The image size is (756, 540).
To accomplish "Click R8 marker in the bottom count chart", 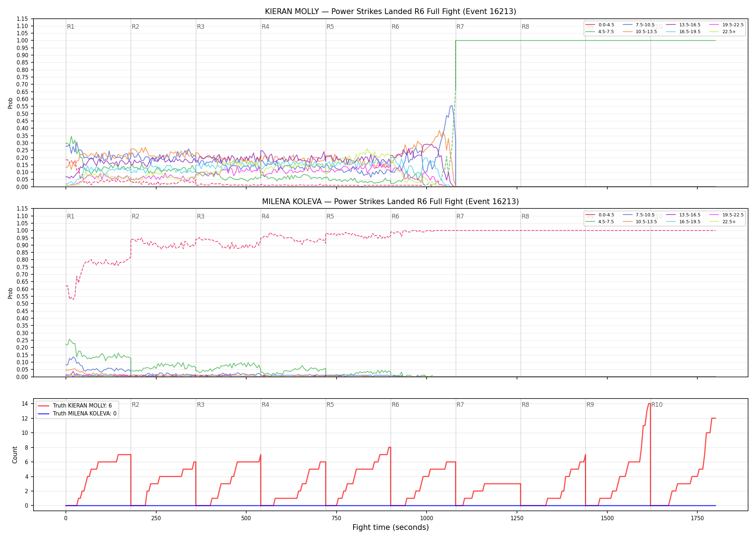I will [525, 405].
